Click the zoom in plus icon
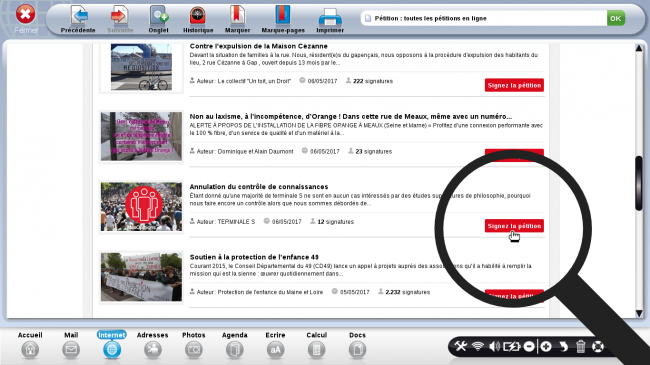Screen dimensions: 650x365 (x=546, y=346)
